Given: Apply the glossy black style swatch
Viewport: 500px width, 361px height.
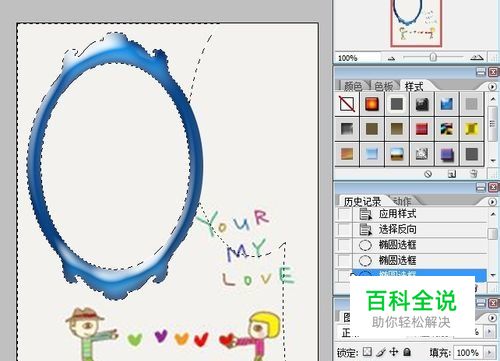Looking at the screenshot, I should 422,104.
